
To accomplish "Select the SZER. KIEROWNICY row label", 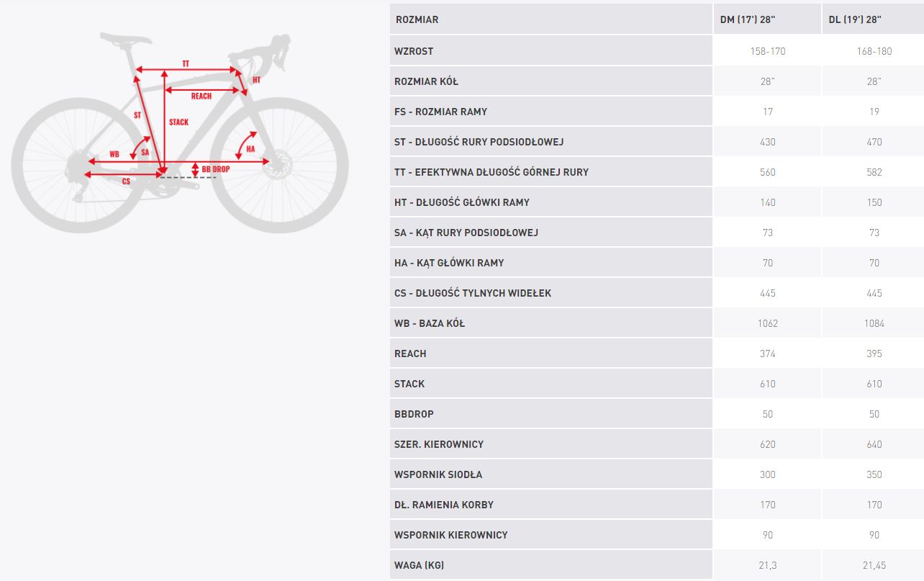I will click(x=439, y=444).
